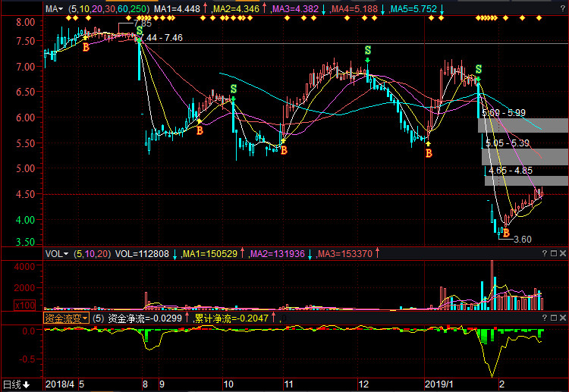Open the 资金流变 indicator selector
The image size is (569, 392).
pyautogui.click(x=66, y=319)
